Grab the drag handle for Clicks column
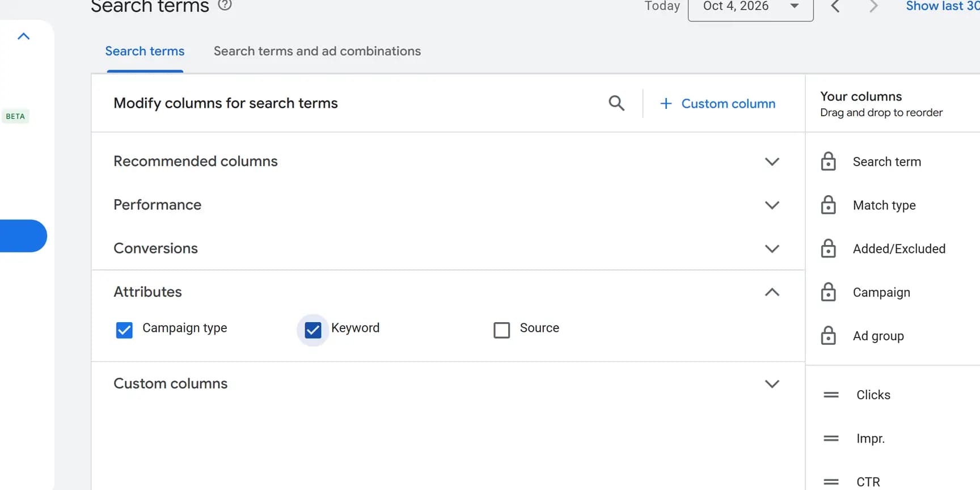Screen dimensions: 980x490 click(x=831, y=395)
